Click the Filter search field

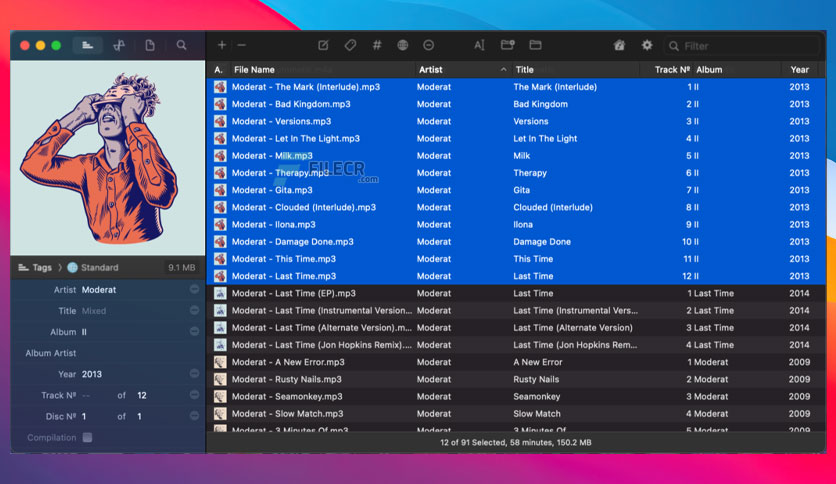[741, 46]
